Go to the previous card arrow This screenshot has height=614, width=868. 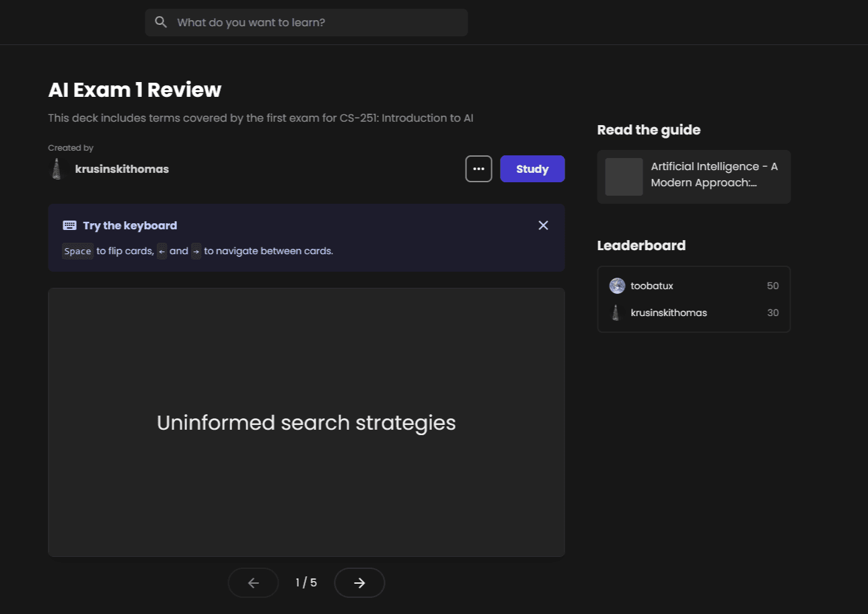tap(253, 583)
